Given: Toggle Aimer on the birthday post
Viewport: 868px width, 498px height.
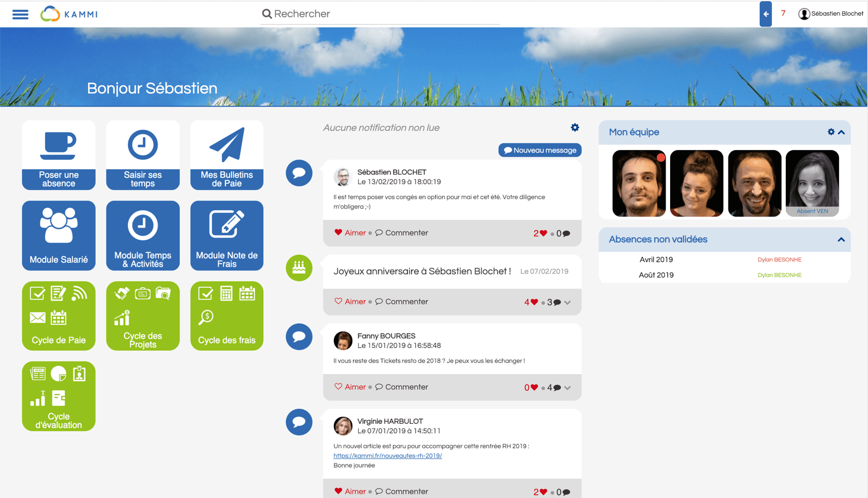Looking at the screenshot, I should click(x=350, y=302).
